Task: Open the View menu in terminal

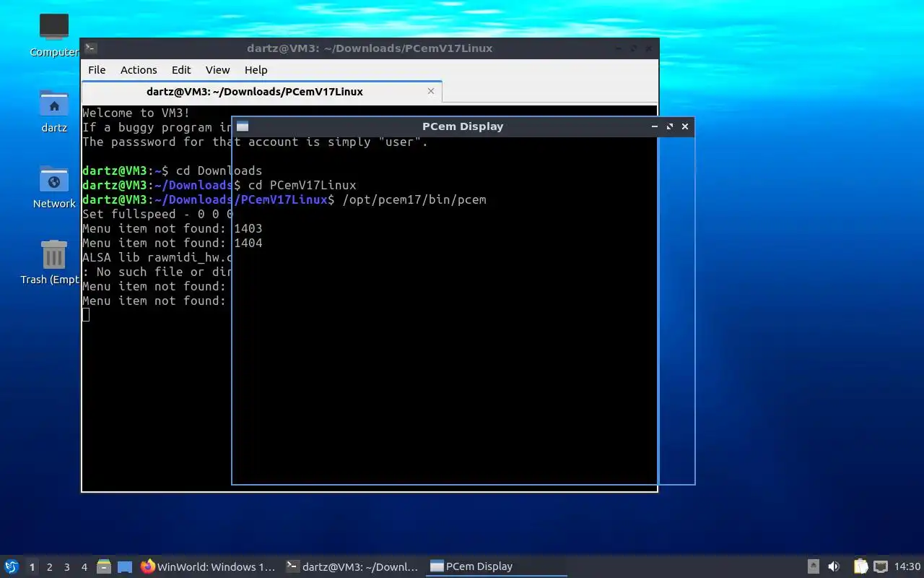Action: pyautogui.click(x=217, y=70)
